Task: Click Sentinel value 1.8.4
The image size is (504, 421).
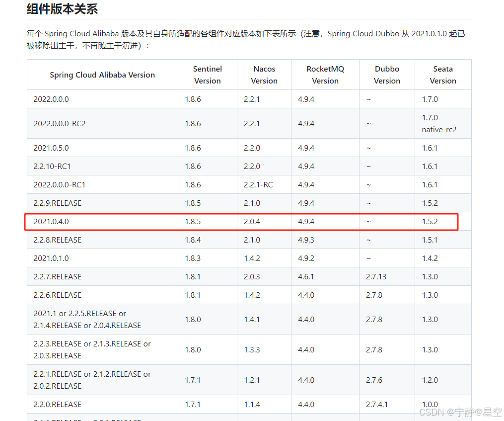Action: (x=193, y=240)
